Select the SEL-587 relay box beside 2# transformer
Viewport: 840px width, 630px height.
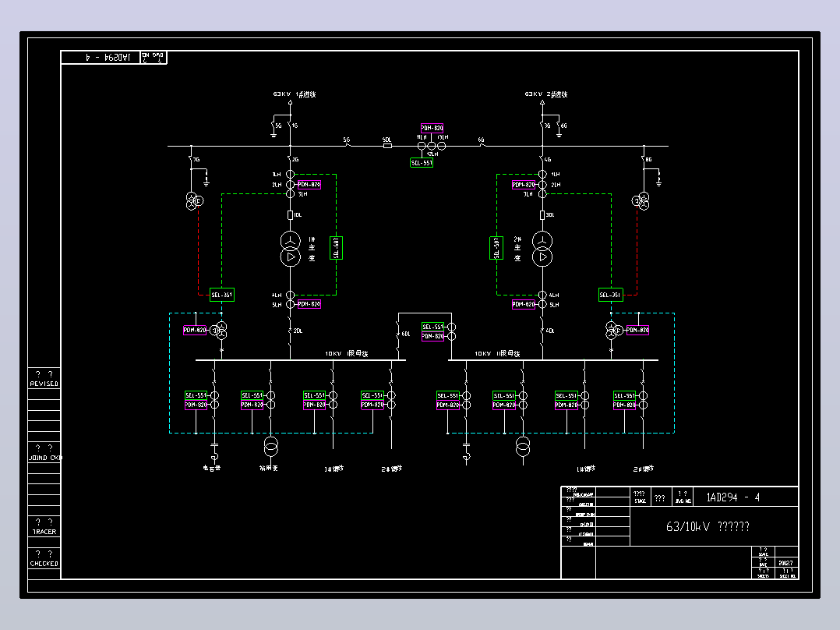496,248
